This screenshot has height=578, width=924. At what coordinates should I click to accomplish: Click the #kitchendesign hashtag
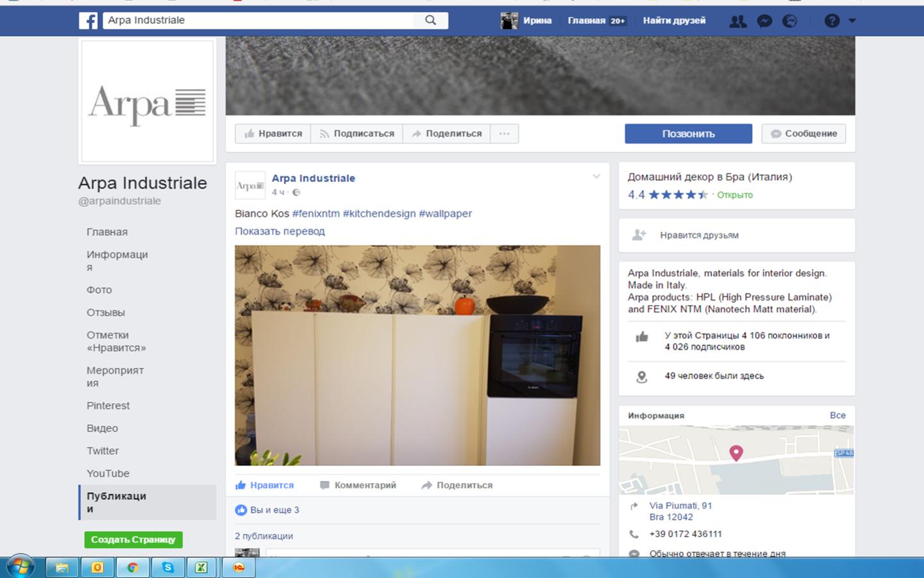[x=380, y=213]
